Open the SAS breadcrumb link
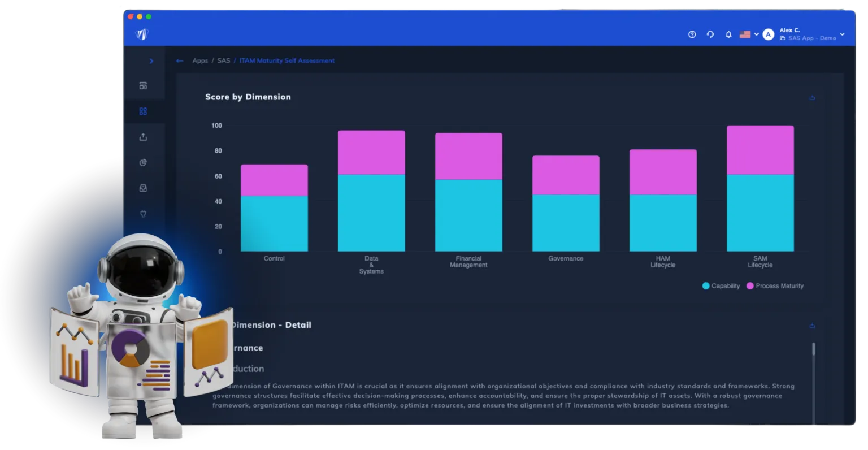 [x=224, y=60]
